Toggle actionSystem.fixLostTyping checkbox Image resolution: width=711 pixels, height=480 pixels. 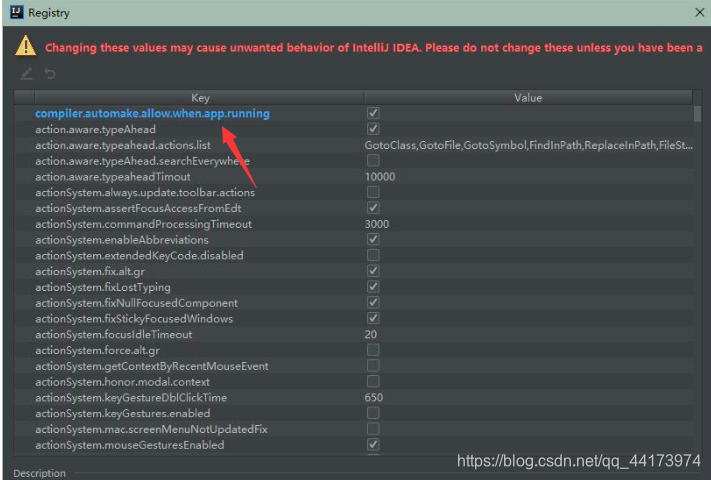[373, 286]
